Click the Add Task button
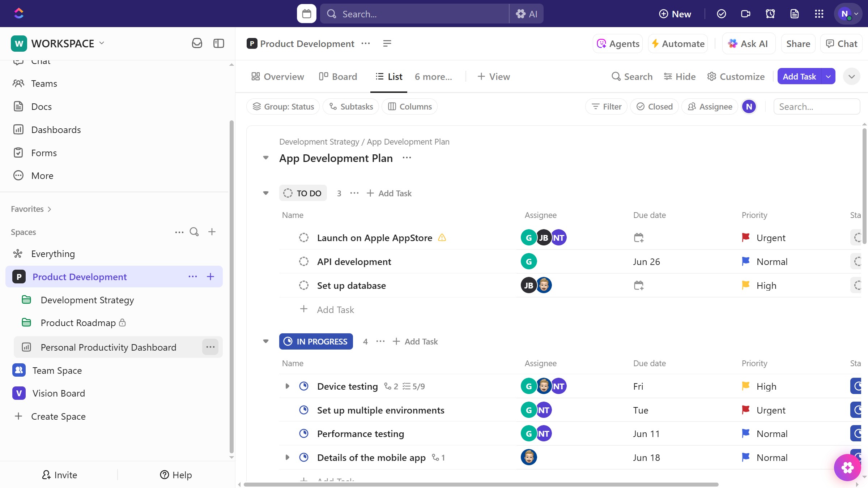 pos(799,76)
